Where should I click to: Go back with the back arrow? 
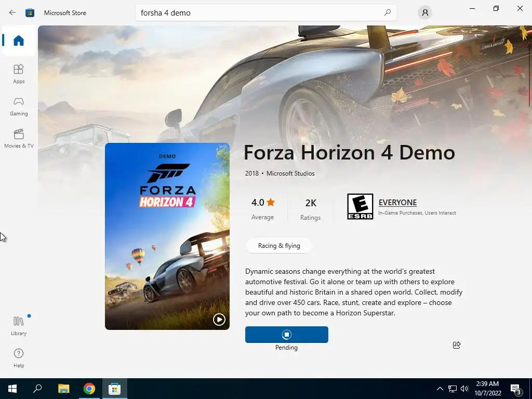pos(12,12)
